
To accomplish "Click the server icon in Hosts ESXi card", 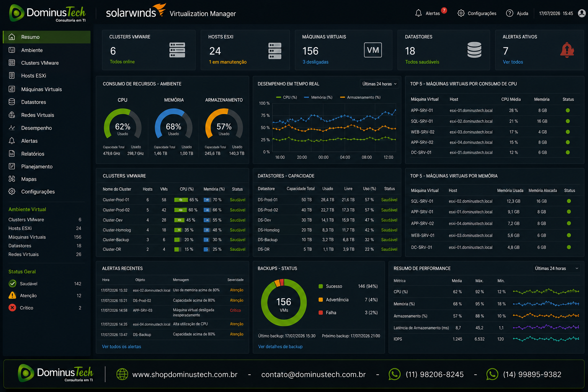I will point(275,51).
